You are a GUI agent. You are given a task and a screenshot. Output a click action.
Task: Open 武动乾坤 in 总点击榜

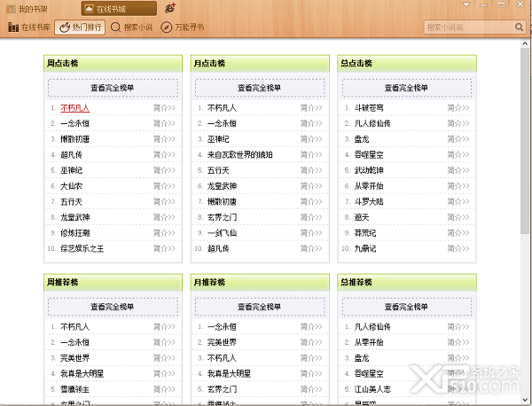369,170
